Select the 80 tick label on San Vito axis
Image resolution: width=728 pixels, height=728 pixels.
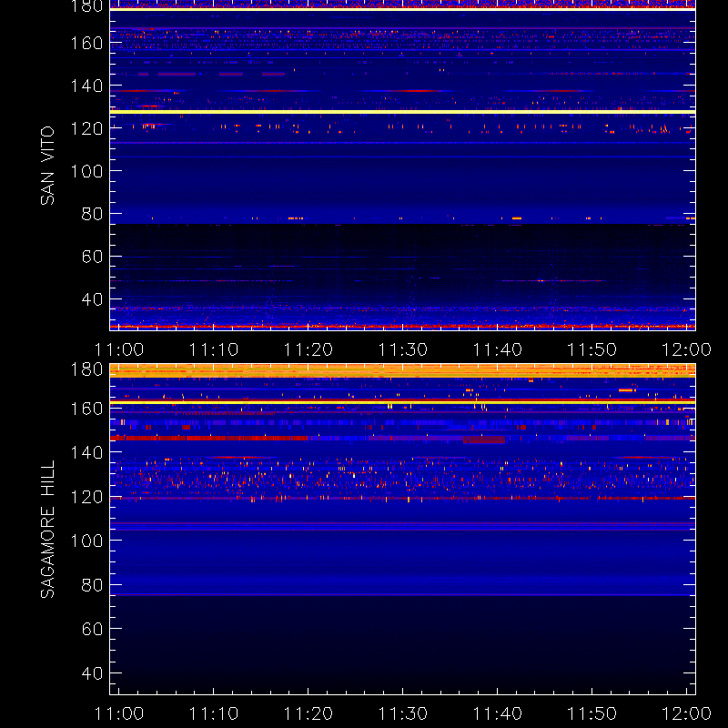[x=92, y=214]
